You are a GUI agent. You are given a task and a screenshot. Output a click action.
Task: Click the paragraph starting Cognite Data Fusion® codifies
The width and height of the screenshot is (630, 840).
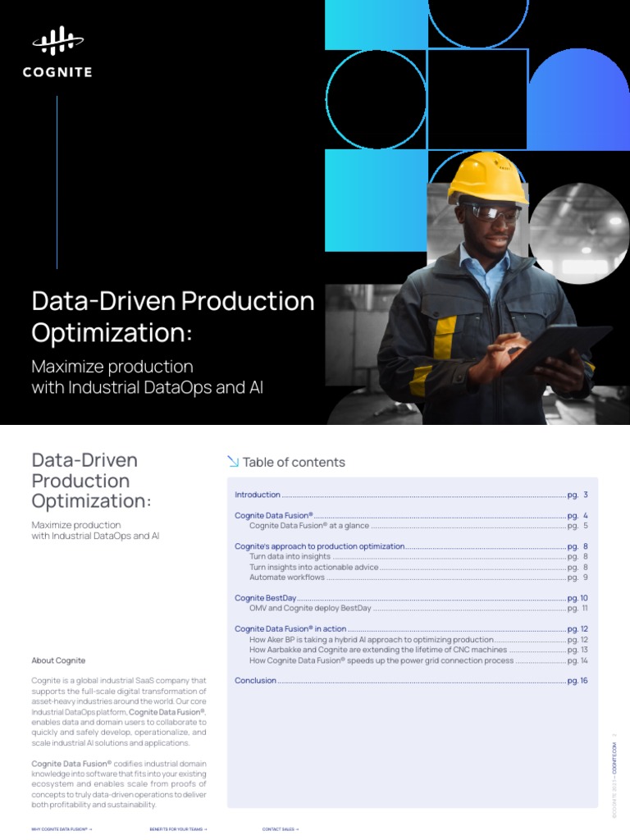[118, 784]
